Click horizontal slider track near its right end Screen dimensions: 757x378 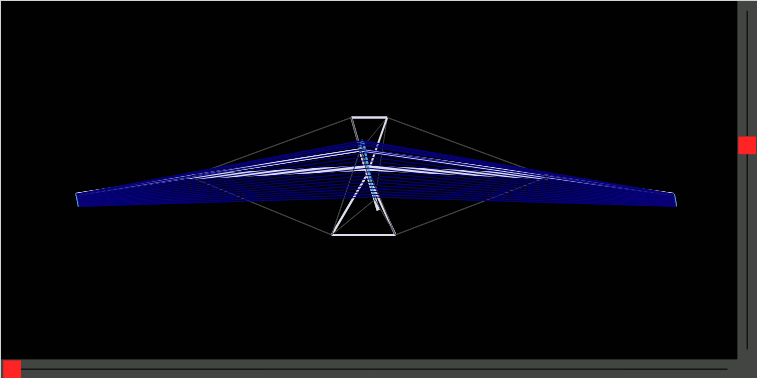700,369
